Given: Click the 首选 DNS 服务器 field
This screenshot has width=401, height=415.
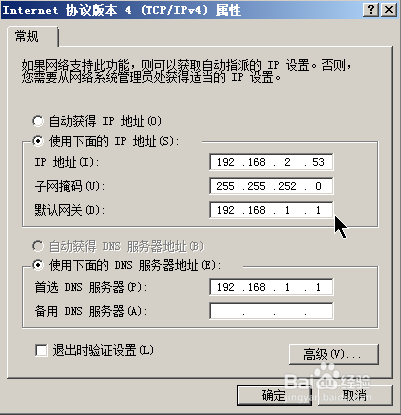Looking at the screenshot, I should tap(271, 287).
